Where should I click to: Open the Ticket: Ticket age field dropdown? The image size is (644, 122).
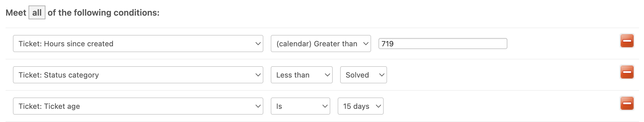point(138,106)
